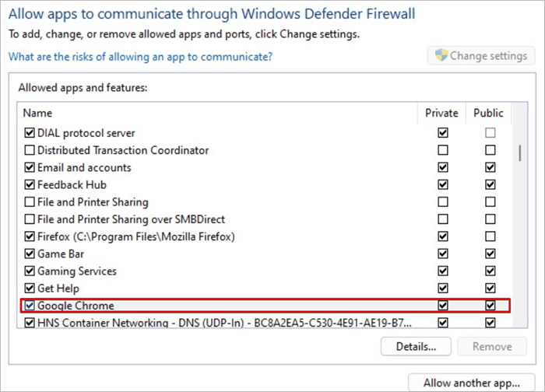545x392 pixels.
Task: Toggle Gaming Services Public checkbox
Action: click(490, 271)
